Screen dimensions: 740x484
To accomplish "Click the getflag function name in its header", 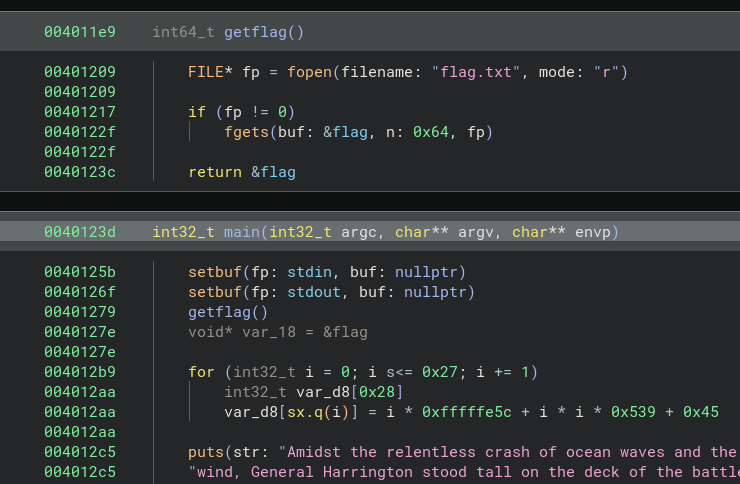I will pyautogui.click(x=255, y=32).
